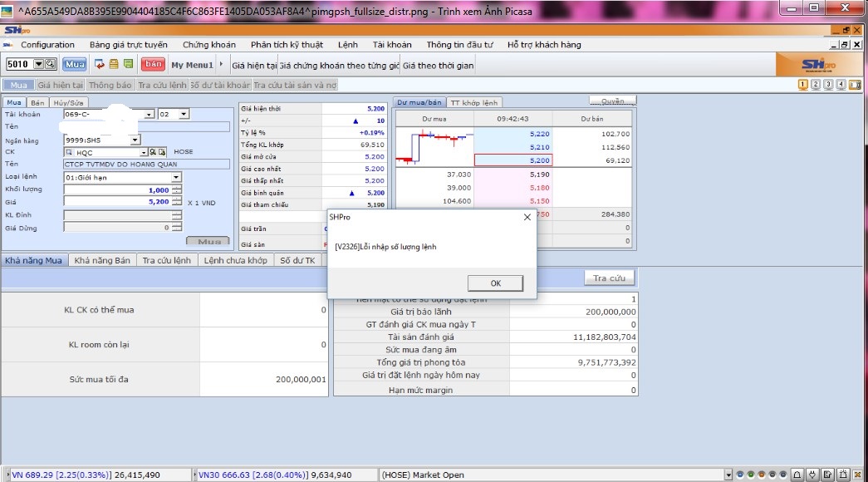
Task: Switch to the Khả năng Bán tab
Action: 102,260
